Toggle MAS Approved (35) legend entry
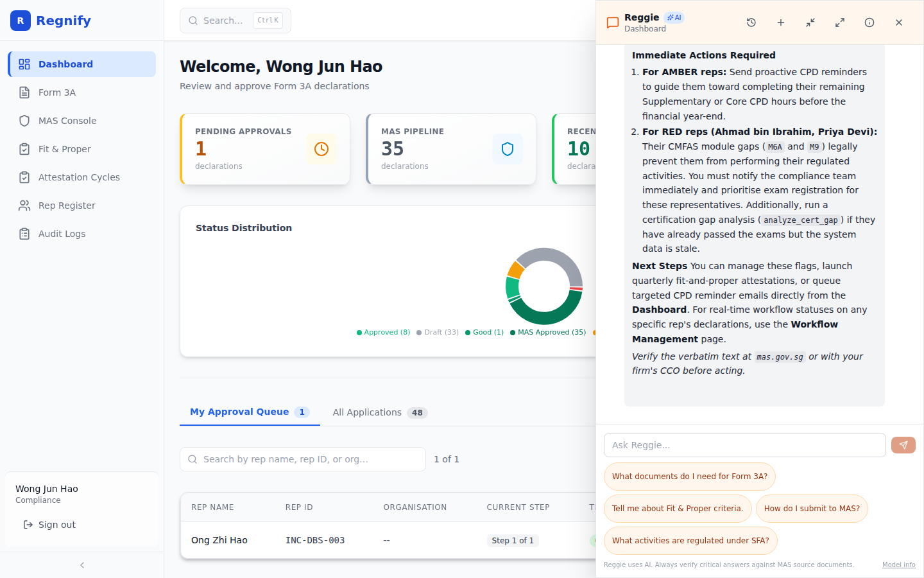The height and width of the screenshot is (578, 924). tap(548, 332)
